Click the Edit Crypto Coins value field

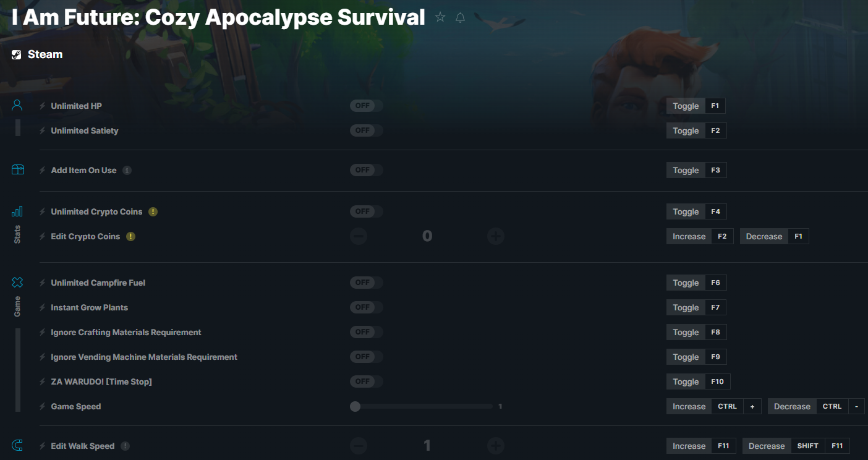click(427, 236)
